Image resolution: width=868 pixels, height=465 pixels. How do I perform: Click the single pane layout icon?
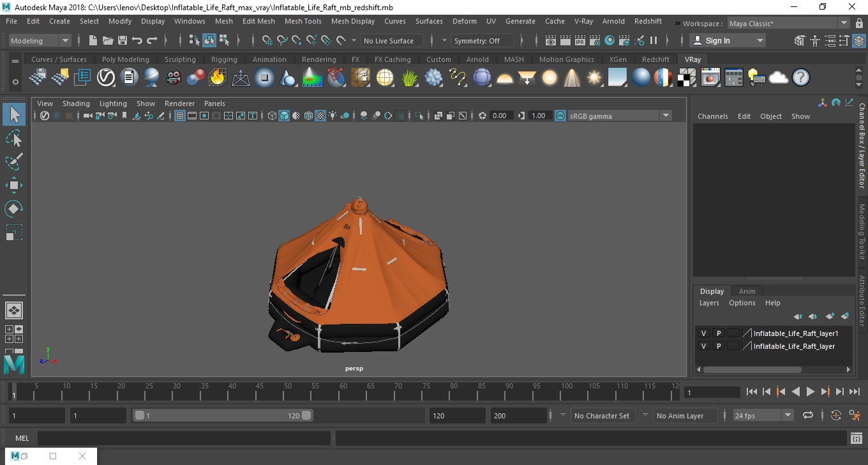14,310
